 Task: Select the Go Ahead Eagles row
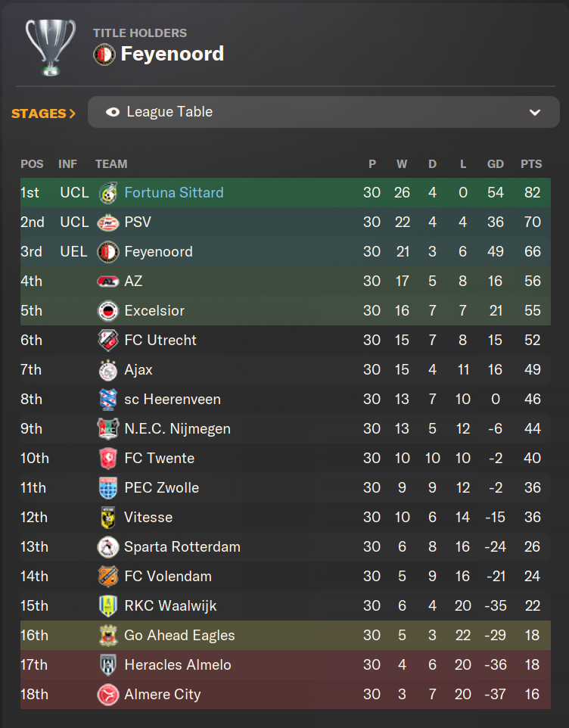(285, 636)
